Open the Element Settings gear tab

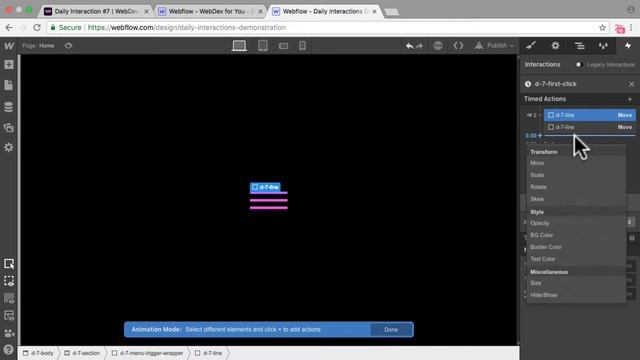tap(556, 46)
